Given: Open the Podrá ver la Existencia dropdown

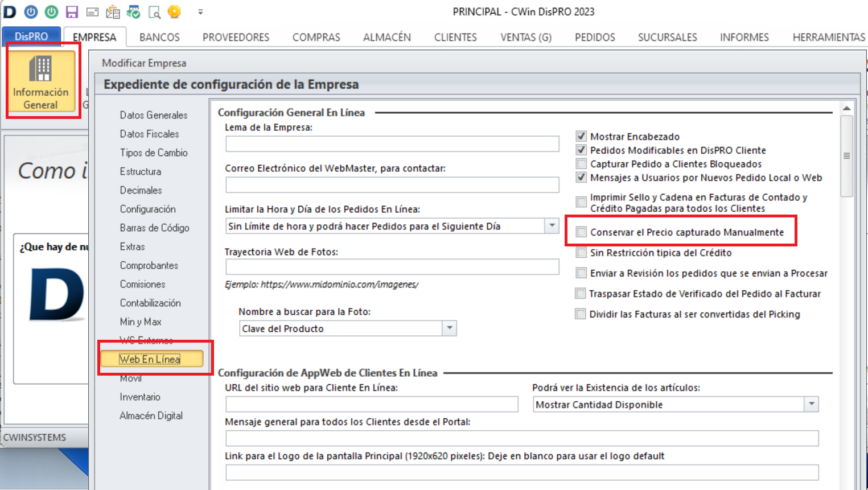Looking at the screenshot, I should click(x=813, y=404).
